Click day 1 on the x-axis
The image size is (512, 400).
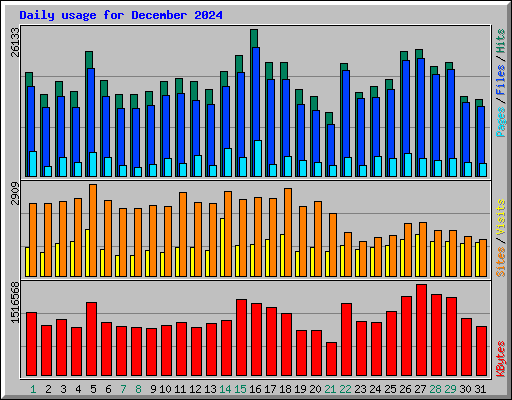click(x=33, y=389)
